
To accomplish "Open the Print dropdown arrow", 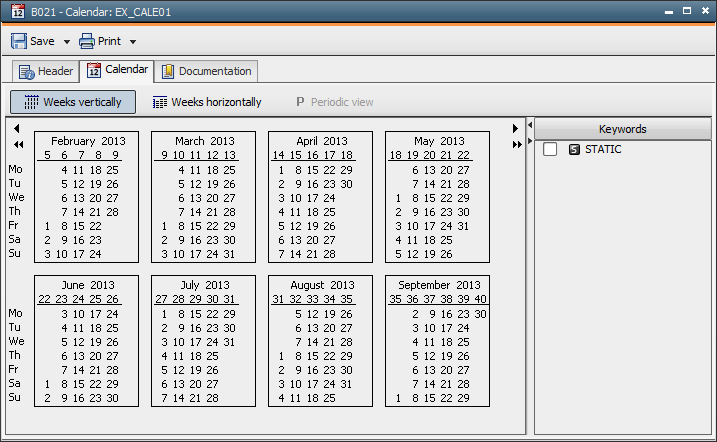I will click(133, 42).
